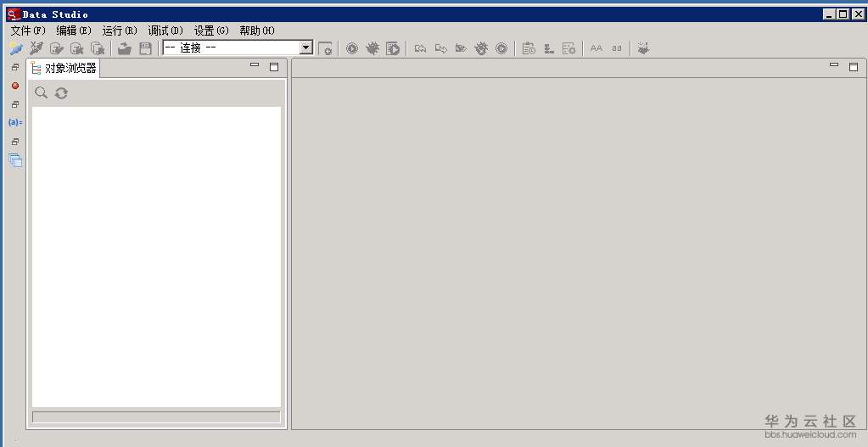Click the arrow of the 连接 combo box
The height and width of the screenshot is (447, 868).
306,47
